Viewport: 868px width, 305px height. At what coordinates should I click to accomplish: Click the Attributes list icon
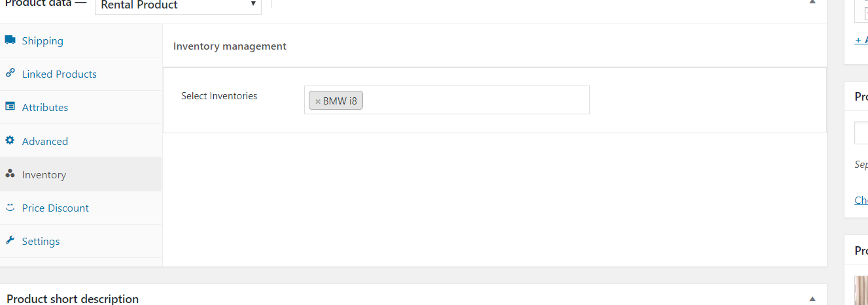click(x=10, y=106)
